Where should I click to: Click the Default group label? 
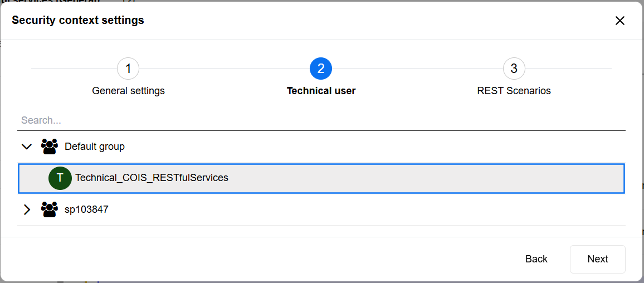pos(95,147)
